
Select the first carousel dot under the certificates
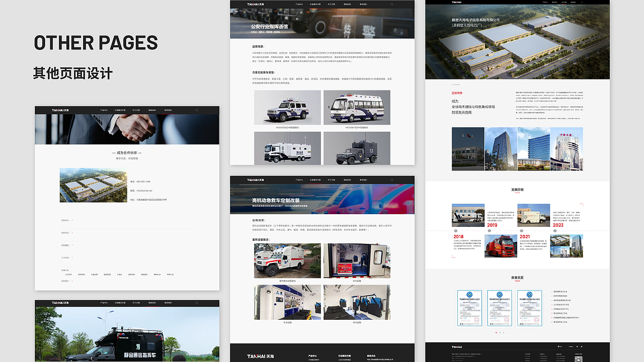tap(496, 332)
